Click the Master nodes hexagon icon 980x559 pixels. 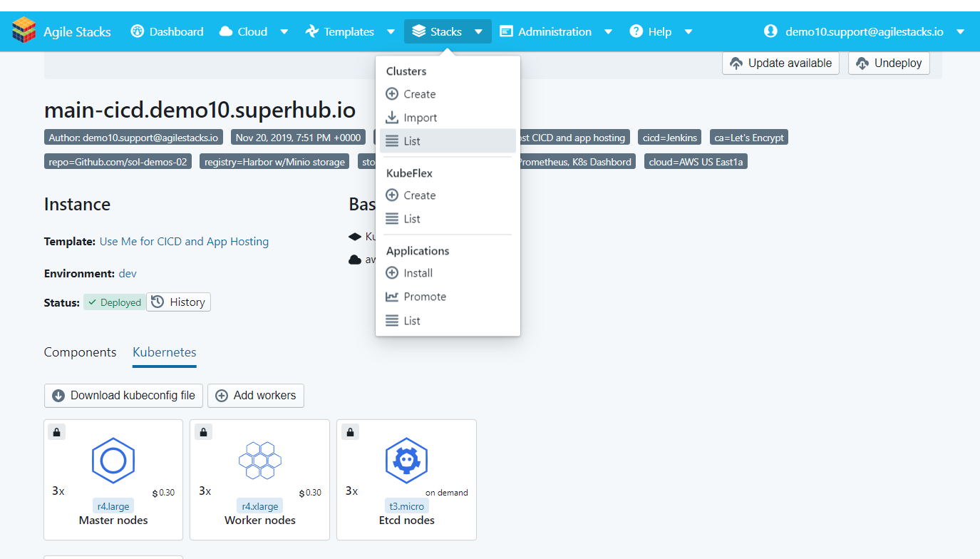click(113, 461)
